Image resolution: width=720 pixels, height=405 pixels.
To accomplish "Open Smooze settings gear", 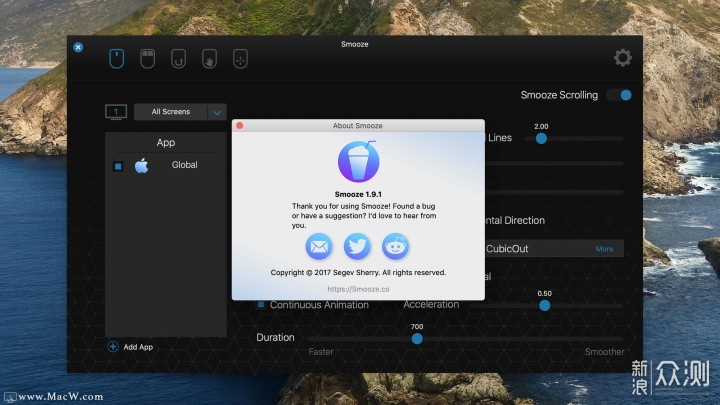I will click(x=623, y=58).
